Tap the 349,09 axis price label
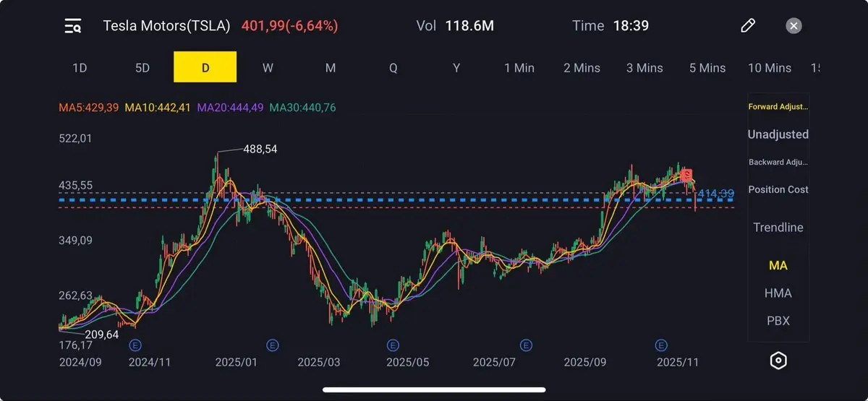The width and height of the screenshot is (868, 401). (x=75, y=241)
